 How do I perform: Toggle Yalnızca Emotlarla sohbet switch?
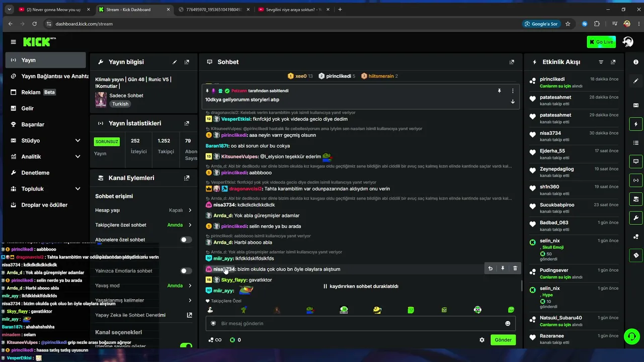(x=186, y=271)
